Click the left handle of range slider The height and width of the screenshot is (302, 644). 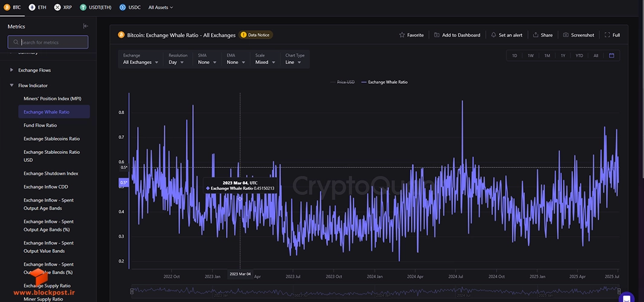coord(132,291)
